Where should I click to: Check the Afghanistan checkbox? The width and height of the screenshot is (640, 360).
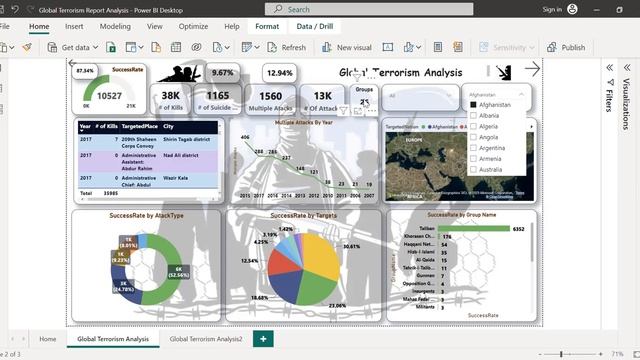[473, 105]
